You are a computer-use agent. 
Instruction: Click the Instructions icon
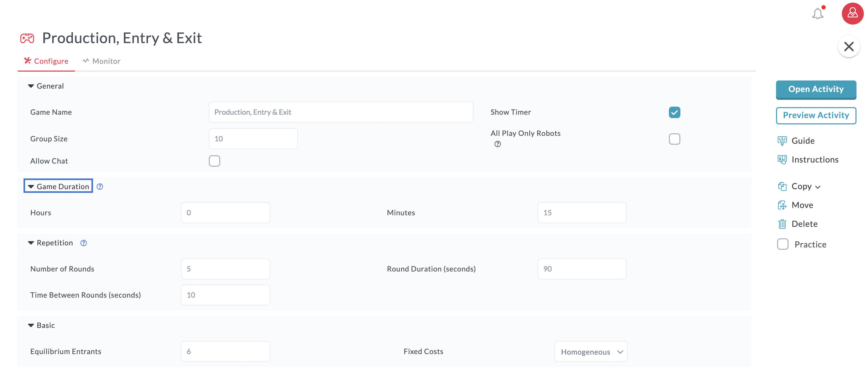782,160
